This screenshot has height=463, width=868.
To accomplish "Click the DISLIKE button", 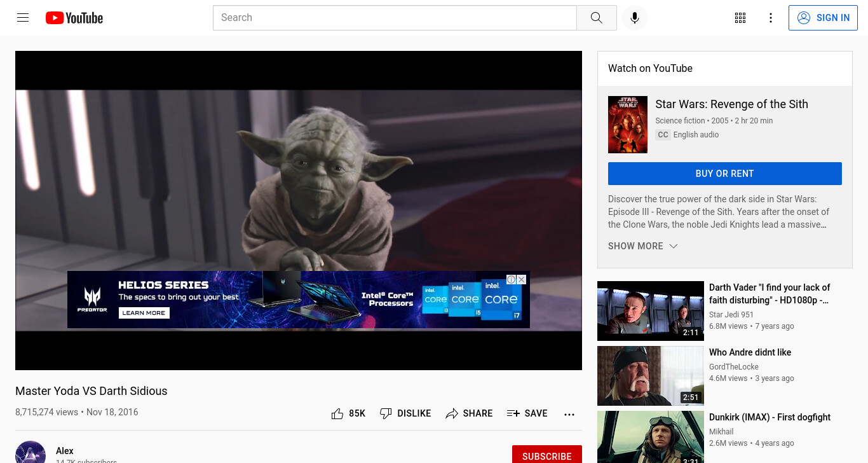I will (x=405, y=413).
